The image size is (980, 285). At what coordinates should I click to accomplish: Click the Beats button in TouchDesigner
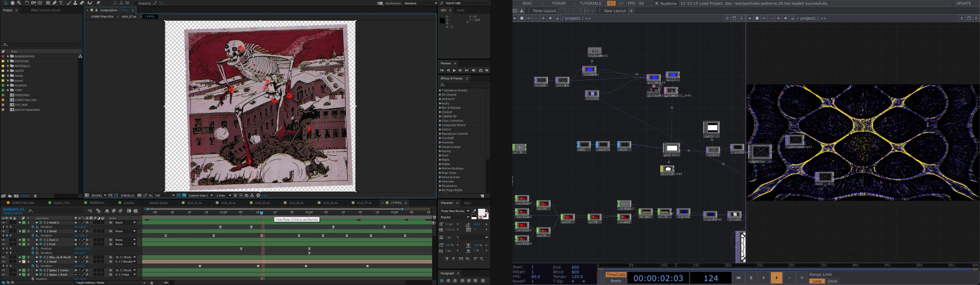coord(616,281)
